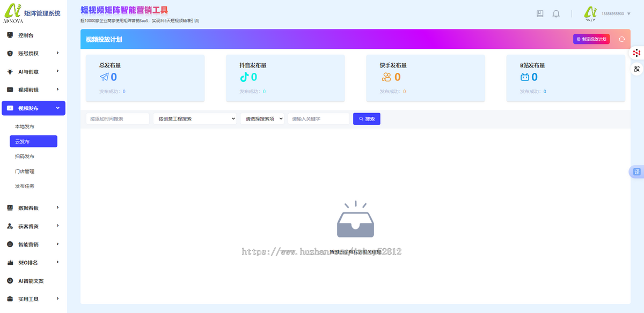Click the 短视频矩阵智能营销工具 title
644x313 pixels.
pos(124,10)
